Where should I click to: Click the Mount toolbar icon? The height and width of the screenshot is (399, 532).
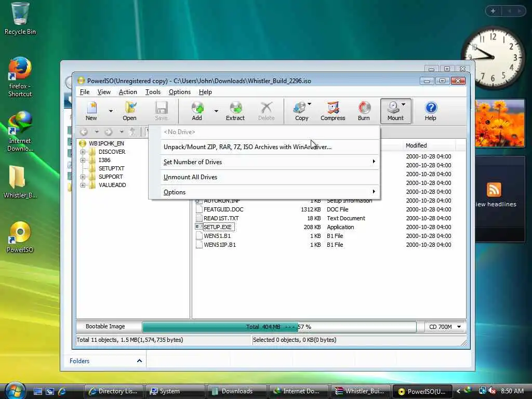395,111
